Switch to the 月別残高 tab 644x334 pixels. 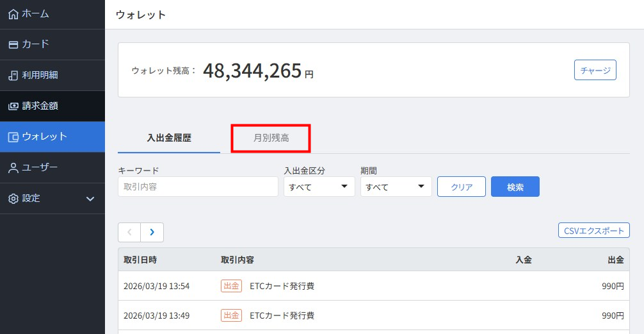[x=271, y=138]
